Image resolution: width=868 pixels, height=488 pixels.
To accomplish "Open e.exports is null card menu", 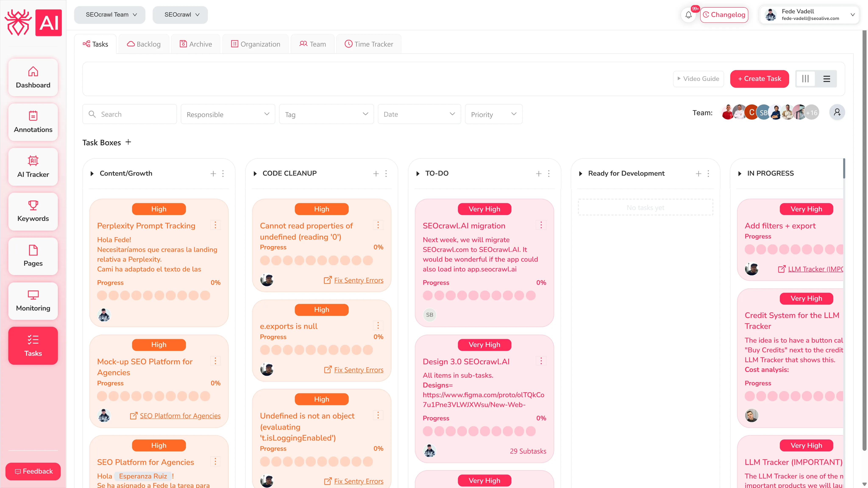I will point(378,325).
